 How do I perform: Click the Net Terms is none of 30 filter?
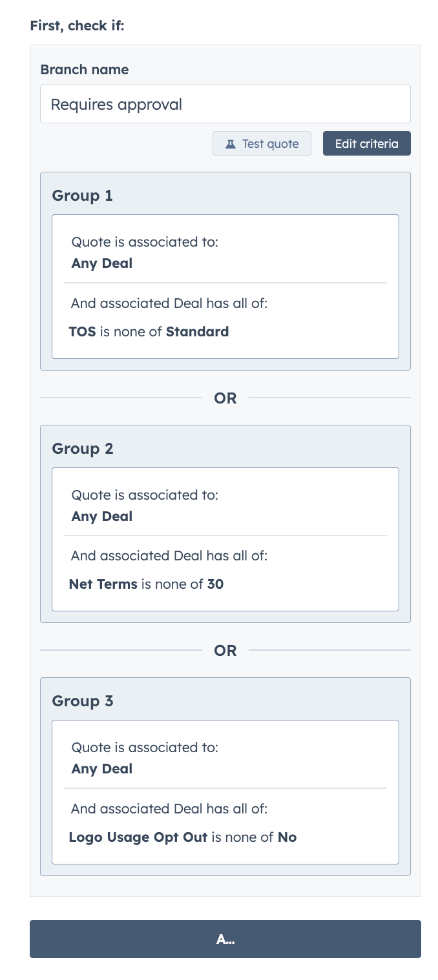click(146, 584)
